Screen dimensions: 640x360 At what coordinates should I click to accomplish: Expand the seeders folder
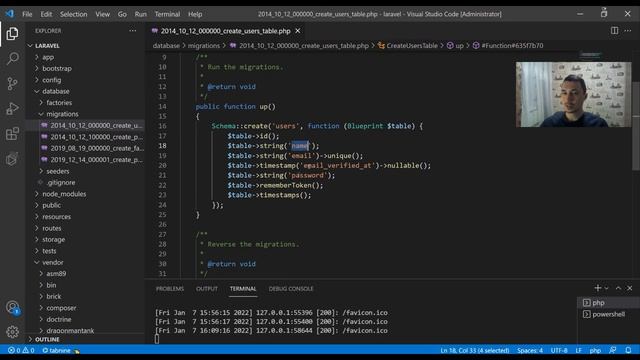pyautogui.click(x=85, y=171)
